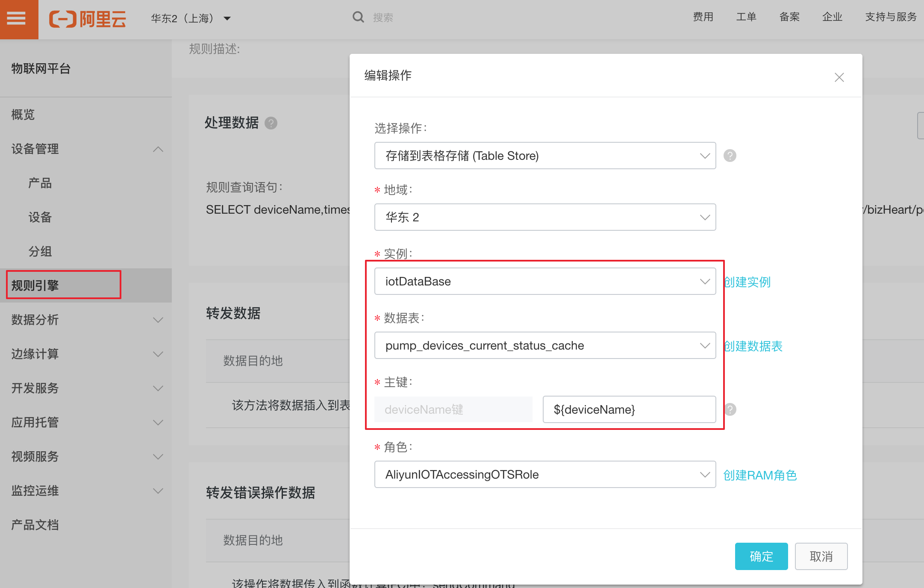
Task: Open help icon beside 主键 field
Action: coord(730,409)
